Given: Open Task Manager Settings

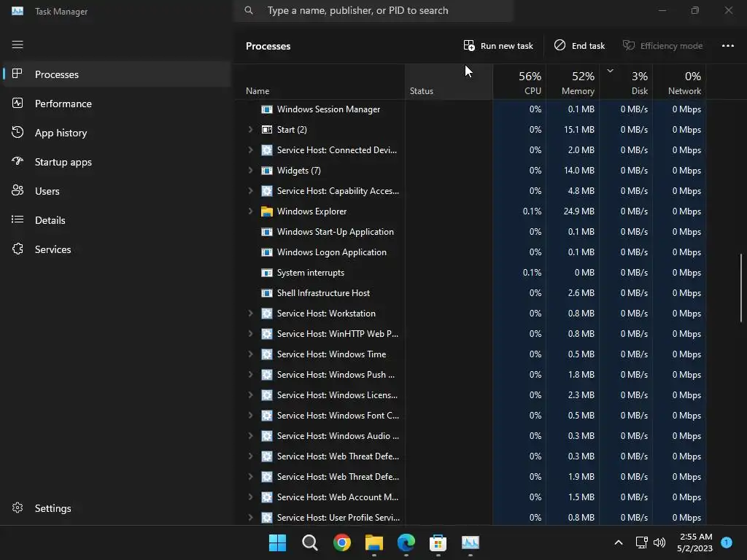Looking at the screenshot, I should (x=116, y=508).
